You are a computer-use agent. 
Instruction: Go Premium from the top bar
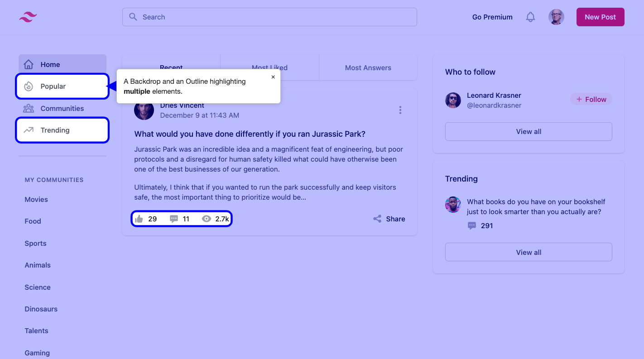click(x=492, y=17)
